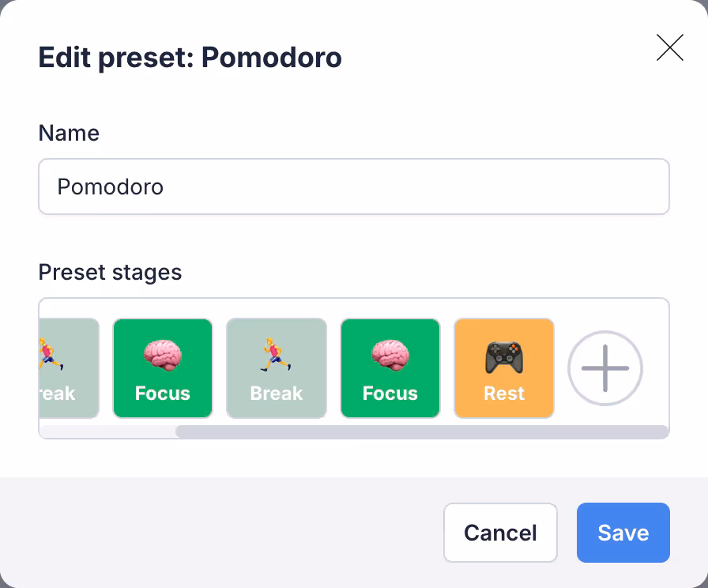Select the partially hidden leftmost Break stage

coord(67,368)
